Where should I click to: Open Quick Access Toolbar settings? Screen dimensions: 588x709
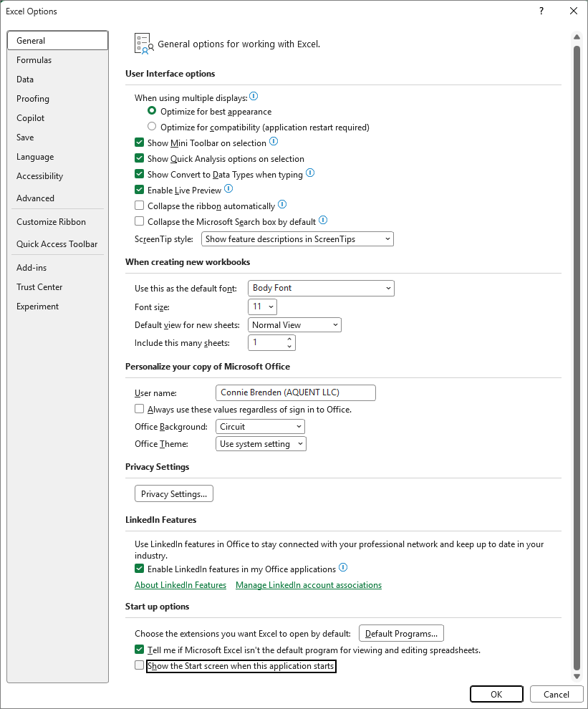point(58,244)
